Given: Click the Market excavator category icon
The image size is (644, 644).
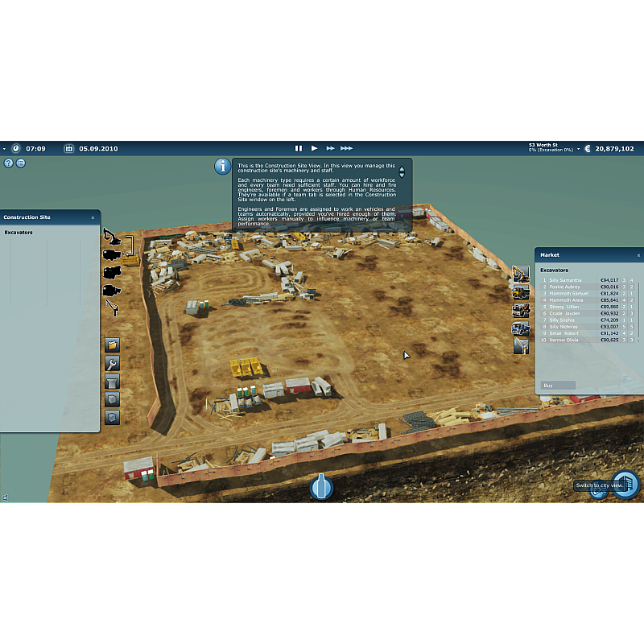Looking at the screenshot, I should tap(521, 274).
